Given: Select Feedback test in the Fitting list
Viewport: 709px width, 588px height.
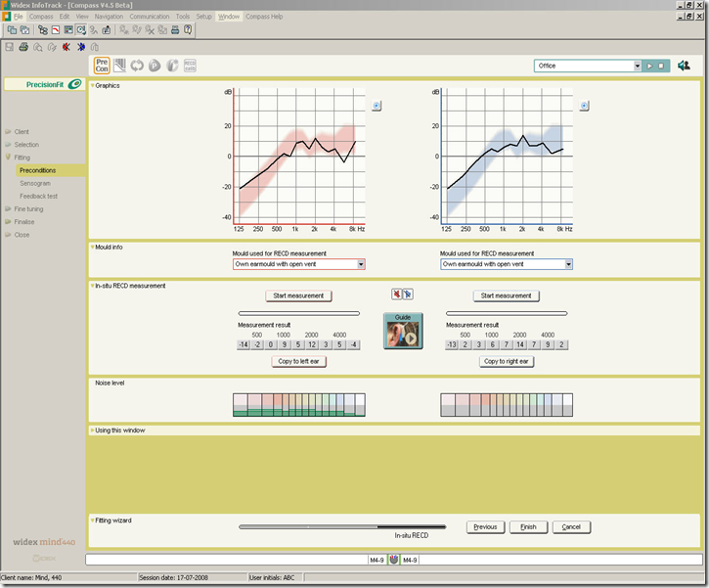Looking at the screenshot, I should tap(38, 197).
